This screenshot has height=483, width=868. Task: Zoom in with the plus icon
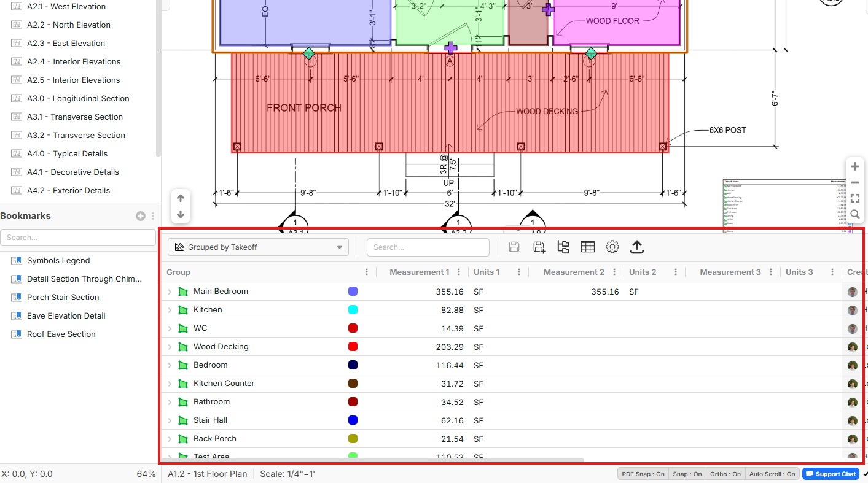pos(854,167)
